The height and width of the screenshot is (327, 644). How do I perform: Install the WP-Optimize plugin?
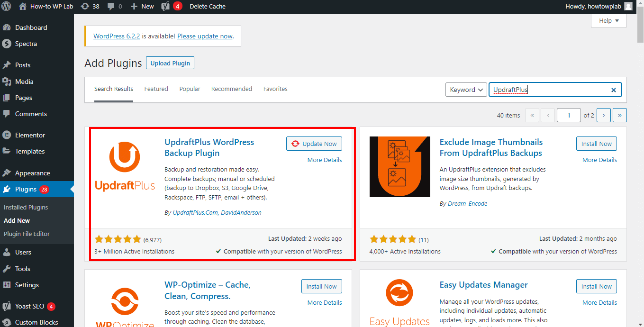point(321,287)
